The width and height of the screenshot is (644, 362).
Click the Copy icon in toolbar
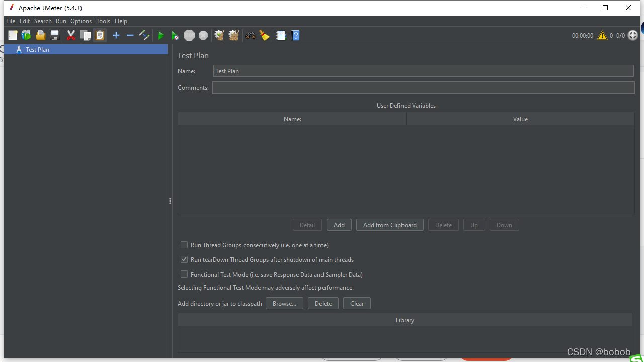(x=86, y=35)
